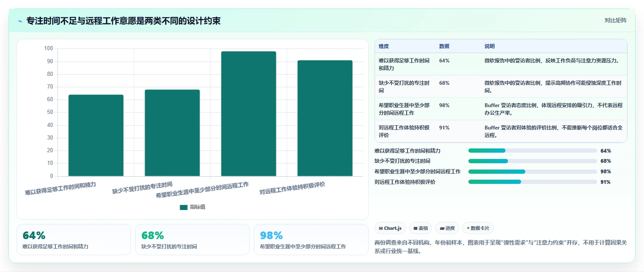The image size is (644, 272).
Task: Click the lightning icon beside the title
Action: (20, 21)
